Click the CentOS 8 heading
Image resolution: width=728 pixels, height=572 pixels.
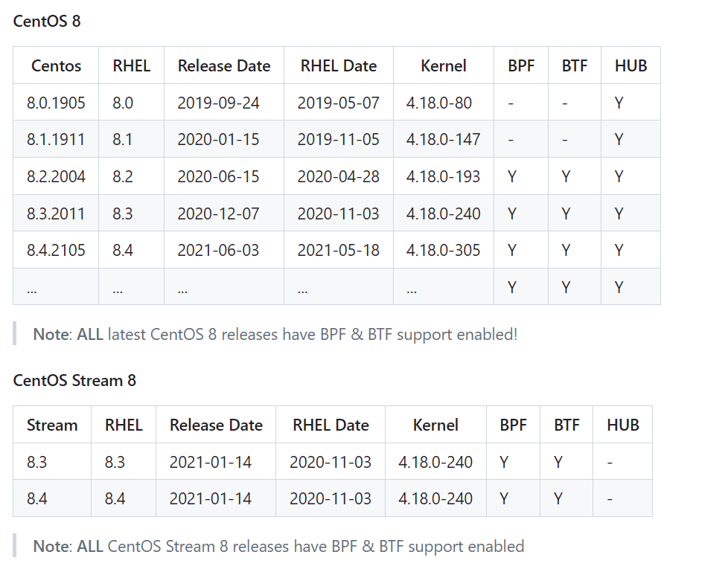coord(47,21)
